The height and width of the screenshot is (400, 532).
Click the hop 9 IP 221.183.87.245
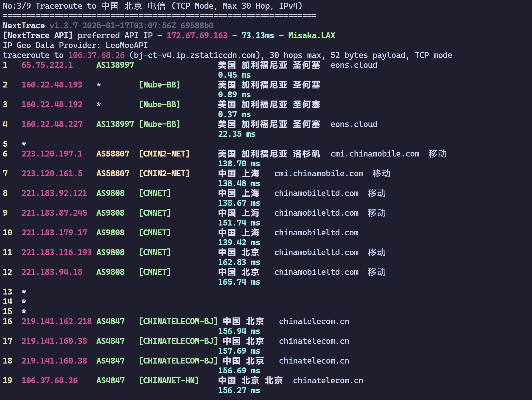click(54, 213)
